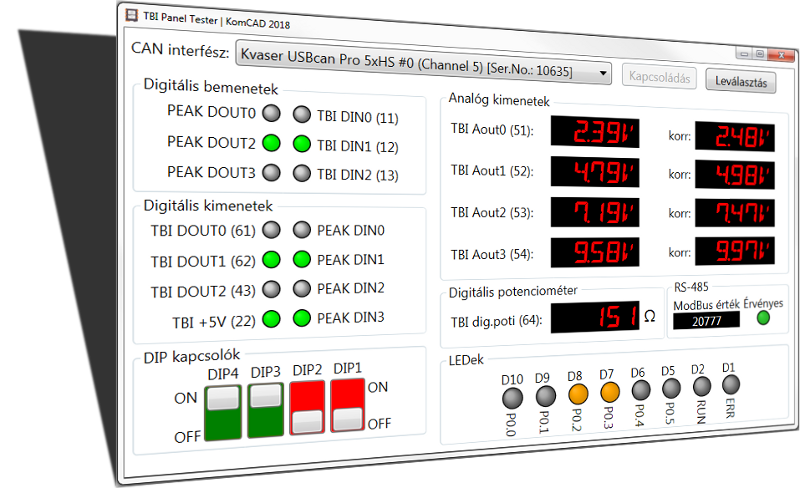Click the TBI dig.poti ohm display
Image resolution: width=800 pixels, height=488 pixels.
[x=594, y=318]
